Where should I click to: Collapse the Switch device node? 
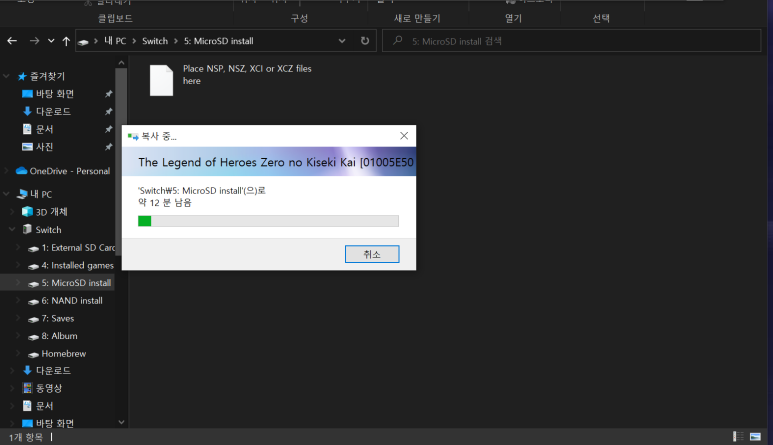pos(12,230)
